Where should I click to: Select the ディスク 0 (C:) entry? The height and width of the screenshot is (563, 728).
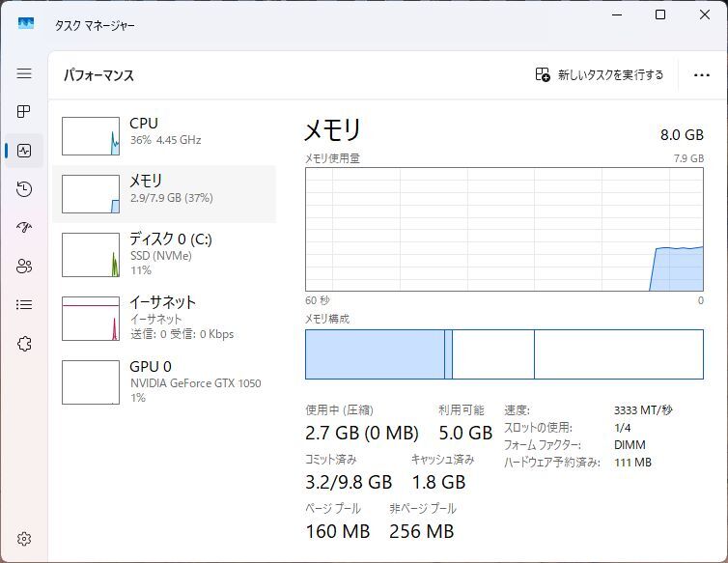pos(164,254)
